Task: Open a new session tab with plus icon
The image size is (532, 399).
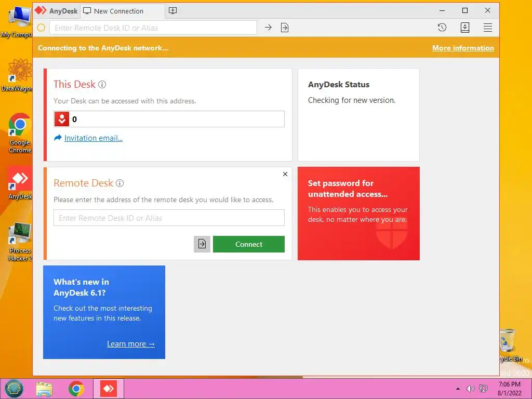Action: 172,11
